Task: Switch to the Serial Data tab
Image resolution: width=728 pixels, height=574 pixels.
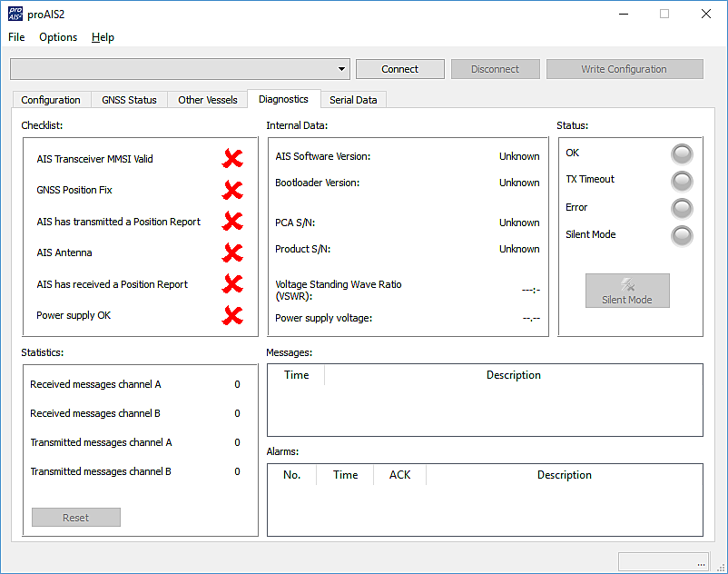Action: tap(353, 100)
